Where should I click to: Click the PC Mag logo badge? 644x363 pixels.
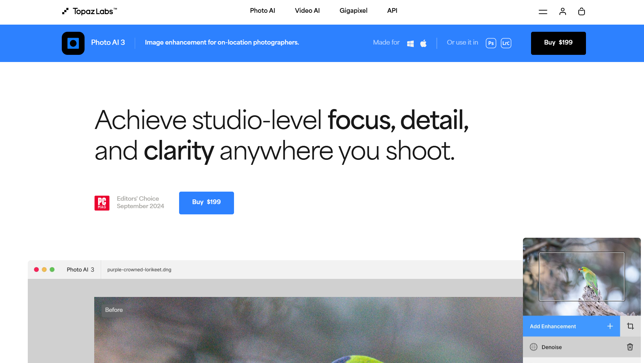(102, 203)
